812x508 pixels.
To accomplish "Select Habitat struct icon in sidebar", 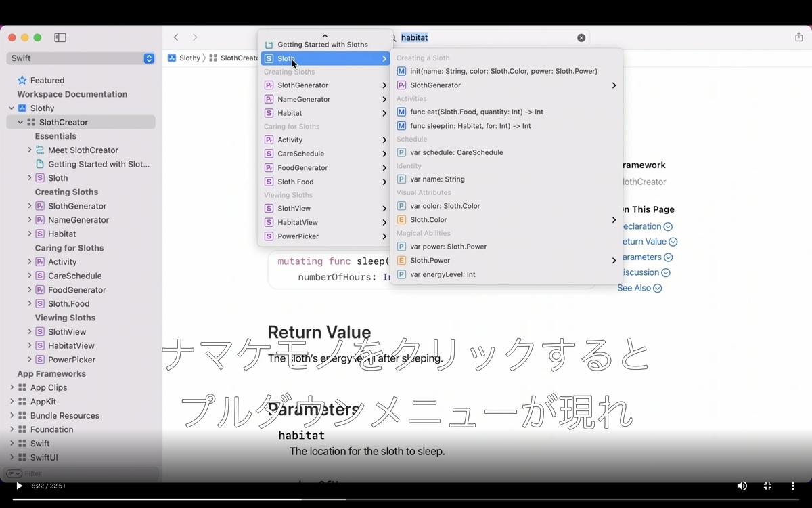I will 40,234.
